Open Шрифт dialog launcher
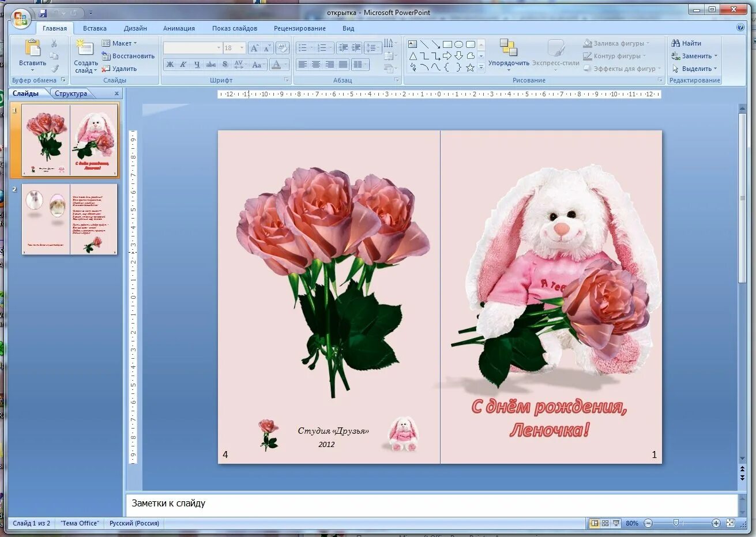Image resolution: width=756 pixels, height=537 pixels. pyautogui.click(x=287, y=80)
